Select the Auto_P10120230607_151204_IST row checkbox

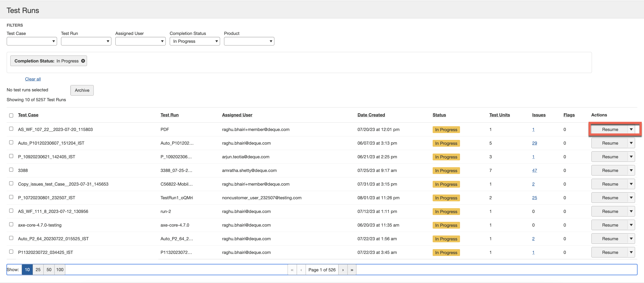pos(11,142)
